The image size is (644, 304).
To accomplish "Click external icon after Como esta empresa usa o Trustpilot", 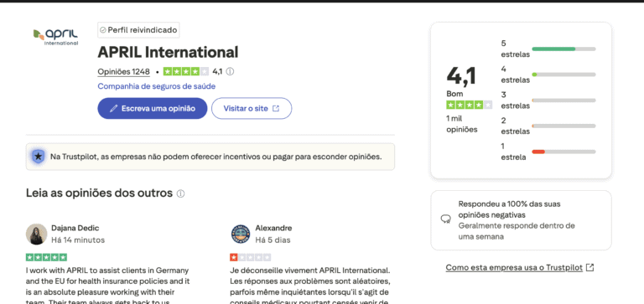I will click(x=589, y=267).
